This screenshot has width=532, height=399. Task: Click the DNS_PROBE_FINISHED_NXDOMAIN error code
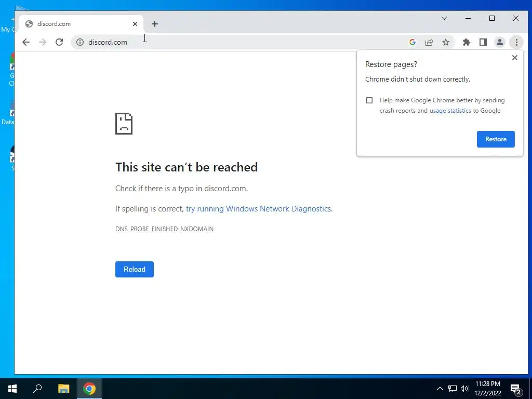[165, 229]
